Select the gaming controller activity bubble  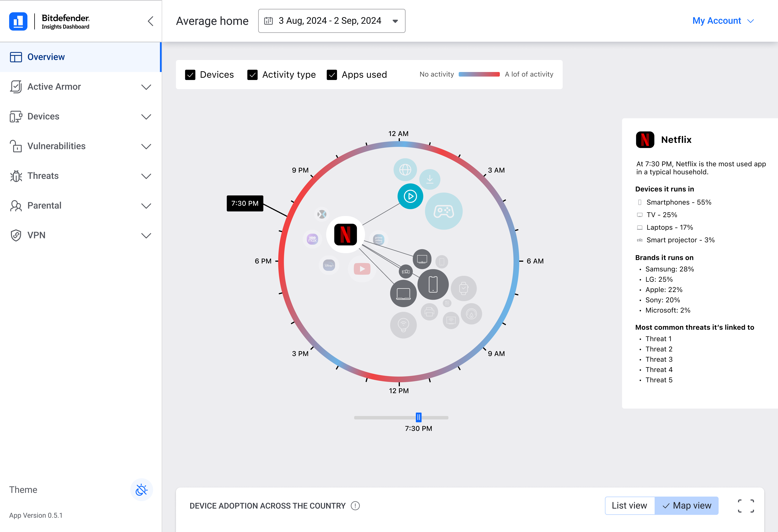tap(444, 211)
